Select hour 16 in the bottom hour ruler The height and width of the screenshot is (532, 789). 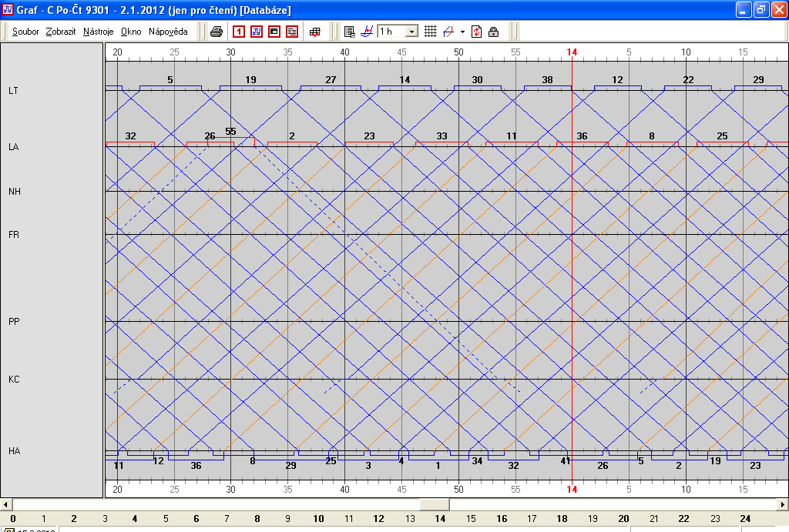click(x=502, y=518)
